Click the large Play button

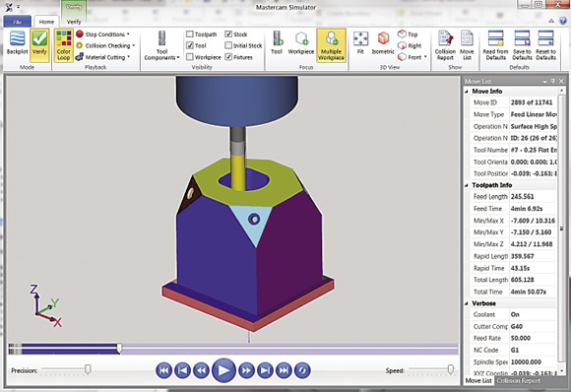pyautogui.click(x=223, y=370)
